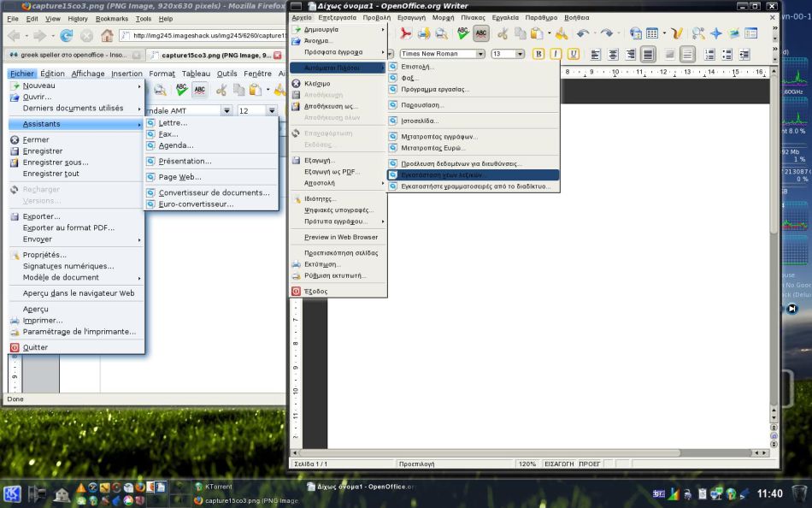812x508 pixels.
Task: Open Page Preview icon in the Greek Writer toolbar
Action: pos(441,33)
